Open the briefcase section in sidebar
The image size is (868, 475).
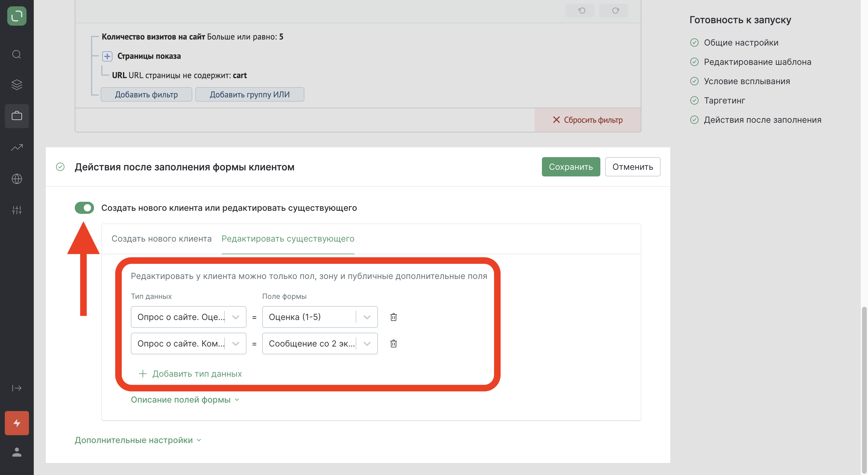tap(17, 116)
